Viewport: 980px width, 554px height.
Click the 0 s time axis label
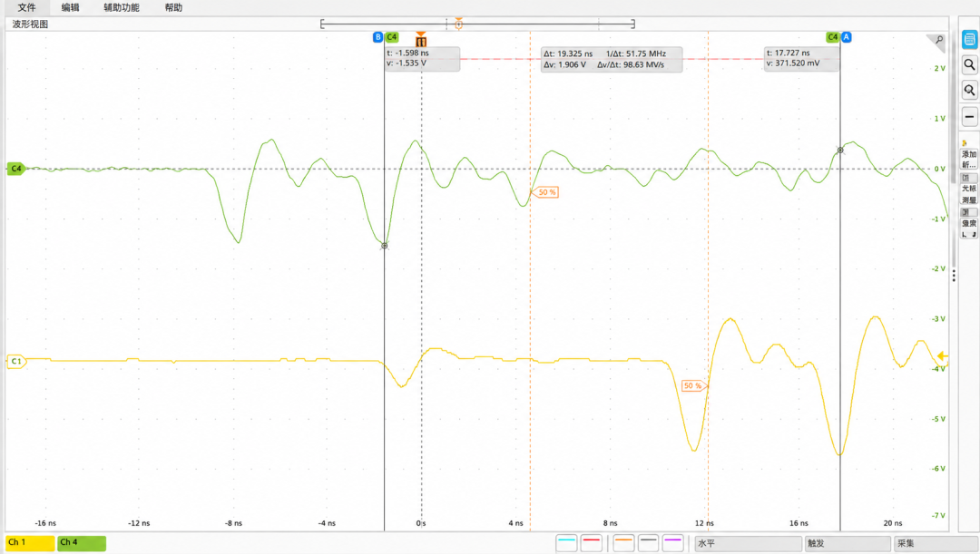click(421, 523)
